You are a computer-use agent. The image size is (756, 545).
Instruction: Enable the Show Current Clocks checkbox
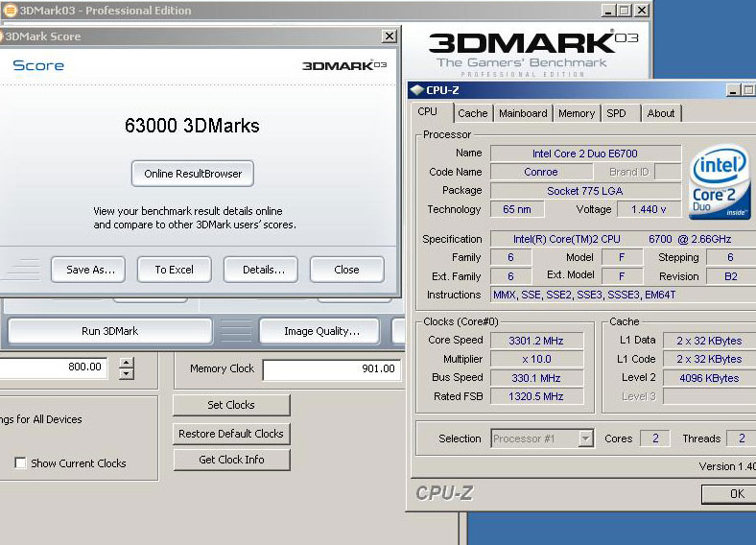pyautogui.click(x=20, y=463)
